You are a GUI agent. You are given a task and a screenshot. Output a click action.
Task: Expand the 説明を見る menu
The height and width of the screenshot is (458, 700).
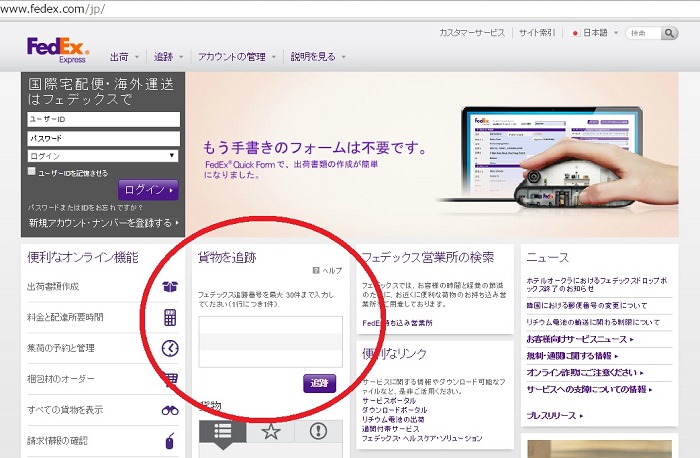pyautogui.click(x=318, y=57)
